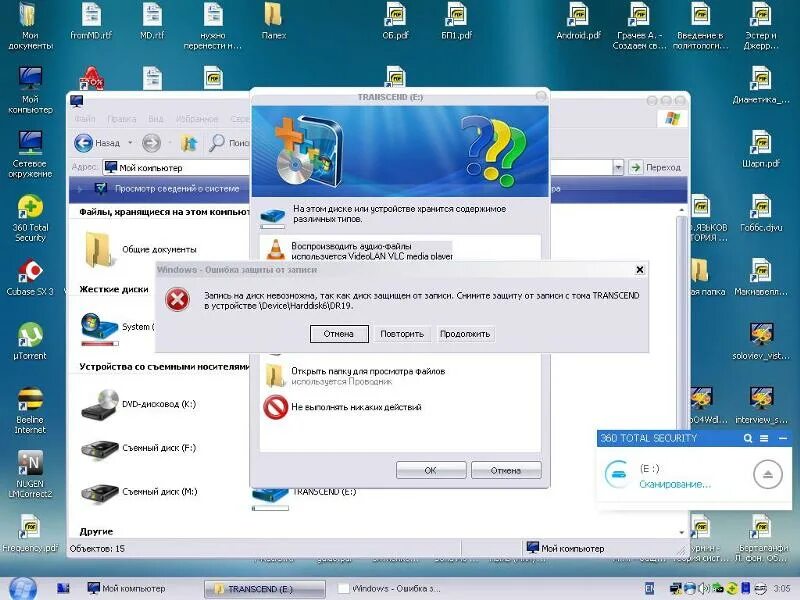
Task: Open the Избранное menu in Explorer
Action: pyautogui.click(x=196, y=118)
